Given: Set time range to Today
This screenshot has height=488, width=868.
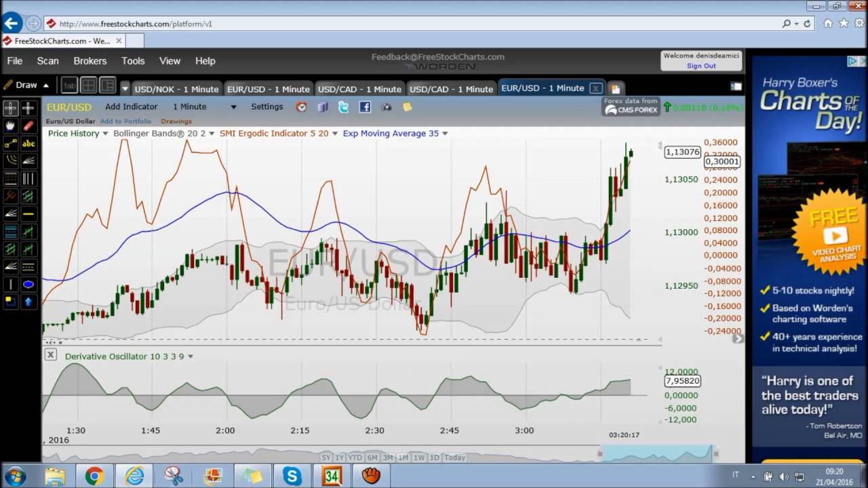Looking at the screenshot, I should [454, 457].
